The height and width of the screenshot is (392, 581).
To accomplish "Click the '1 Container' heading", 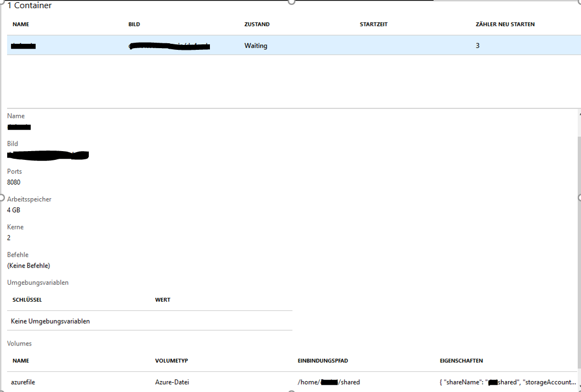I will pos(29,5).
